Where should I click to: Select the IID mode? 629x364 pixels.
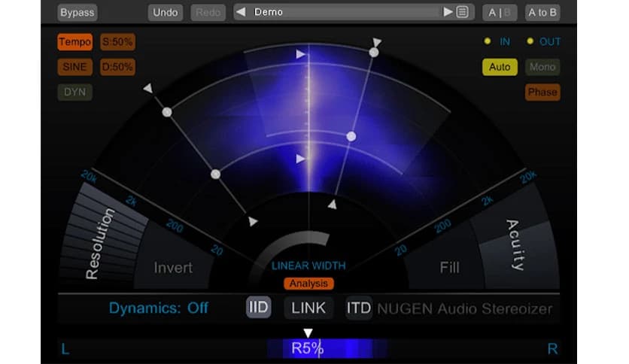pyautogui.click(x=258, y=308)
